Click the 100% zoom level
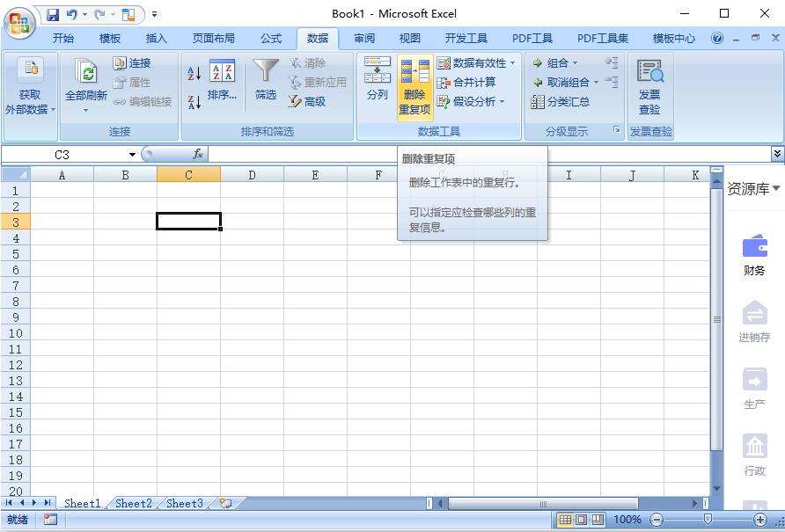The height and width of the screenshot is (532, 785). 627,520
